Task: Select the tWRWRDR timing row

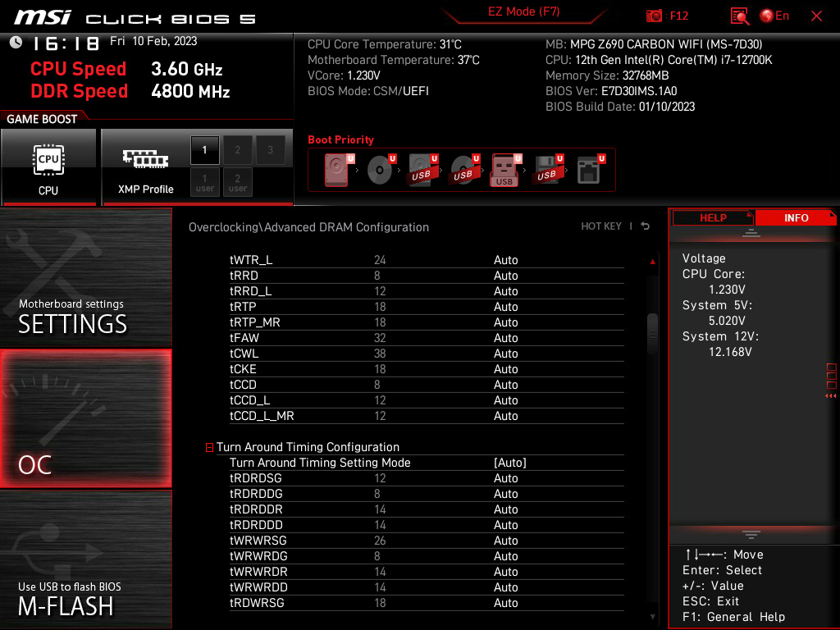Action: pyautogui.click(x=427, y=572)
